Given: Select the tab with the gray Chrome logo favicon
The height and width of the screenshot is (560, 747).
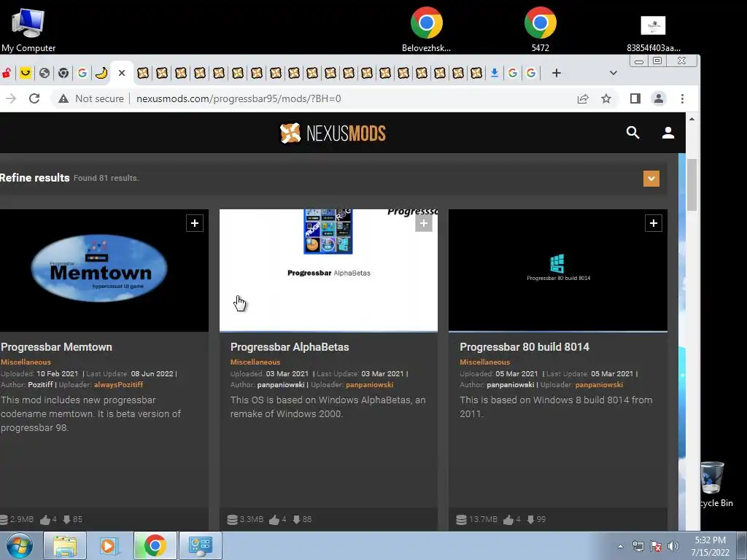Looking at the screenshot, I should [x=63, y=73].
